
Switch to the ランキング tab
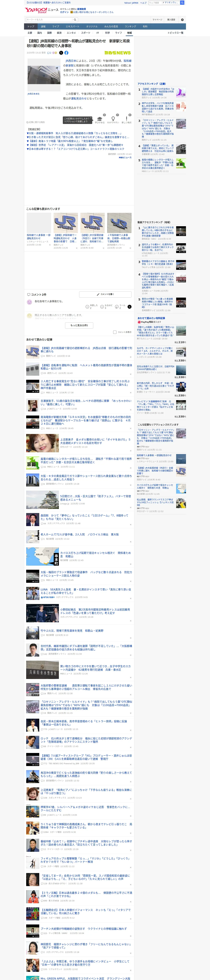click(x=130, y=27)
